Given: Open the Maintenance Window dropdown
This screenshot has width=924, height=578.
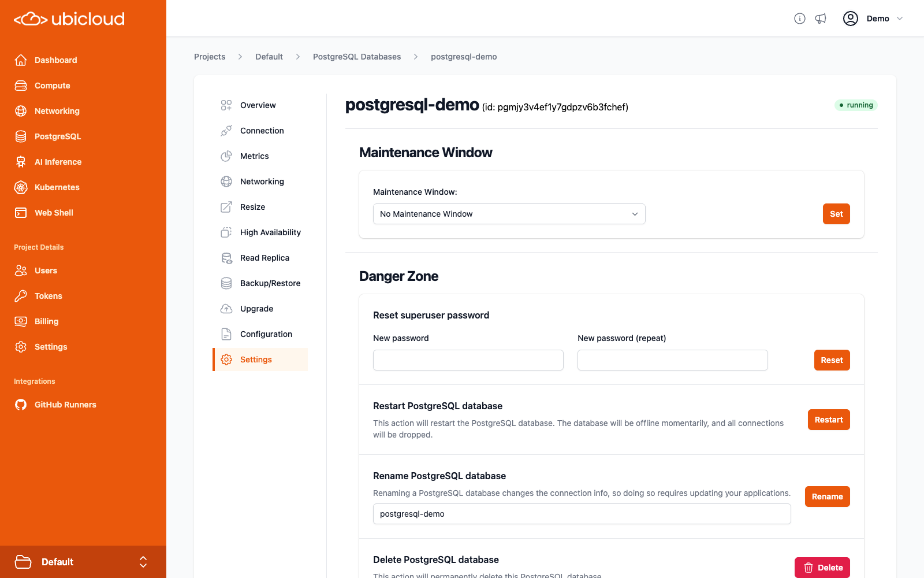Looking at the screenshot, I should pyautogui.click(x=509, y=214).
